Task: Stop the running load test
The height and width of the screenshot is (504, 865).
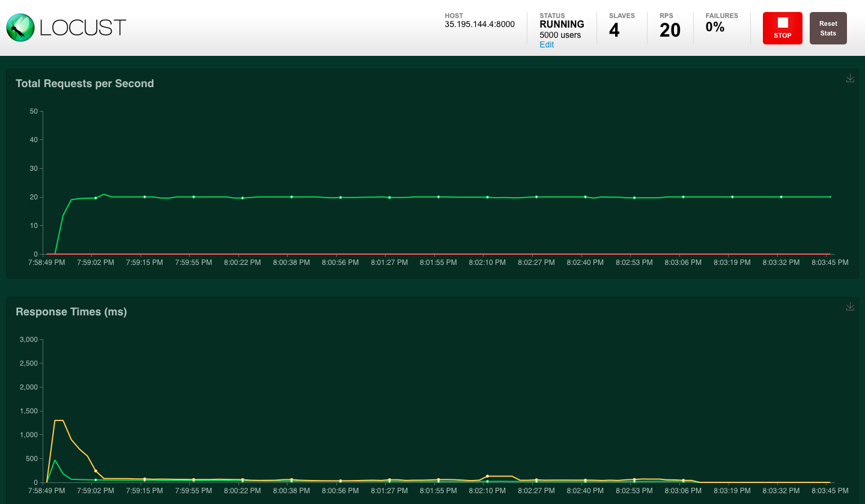Action: 782,28
